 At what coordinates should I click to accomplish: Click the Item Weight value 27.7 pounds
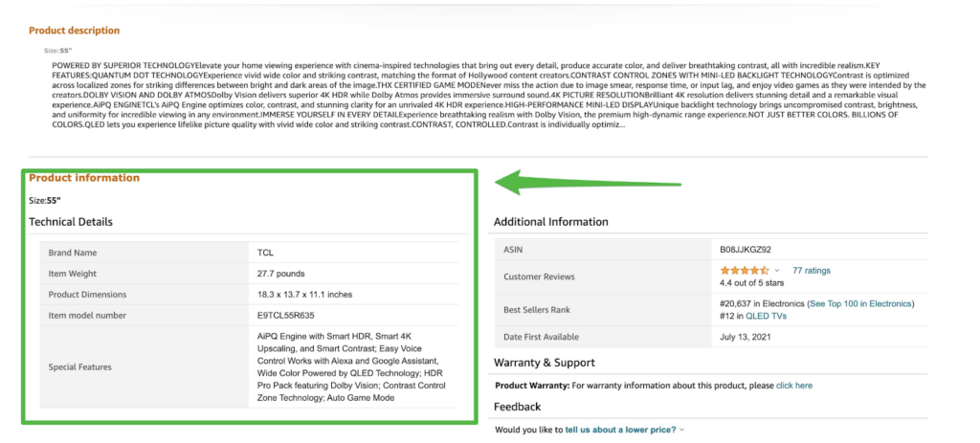coord(281,274)
